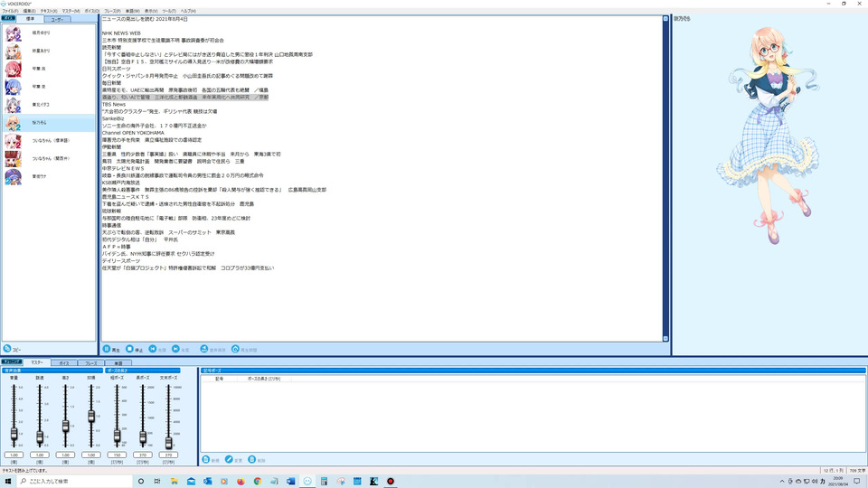The width and height of the screenshot is (868, 488).
Task: Open the ボイス tuning tab
Action: point(64,363)
